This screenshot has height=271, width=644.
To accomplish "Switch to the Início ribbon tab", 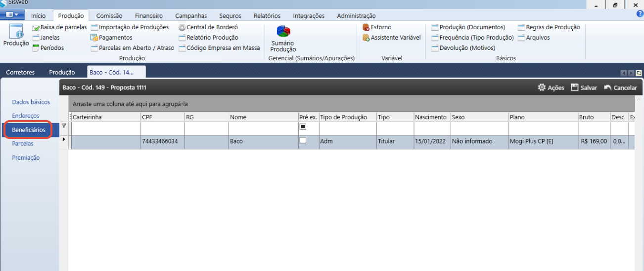I will point(39,16).
